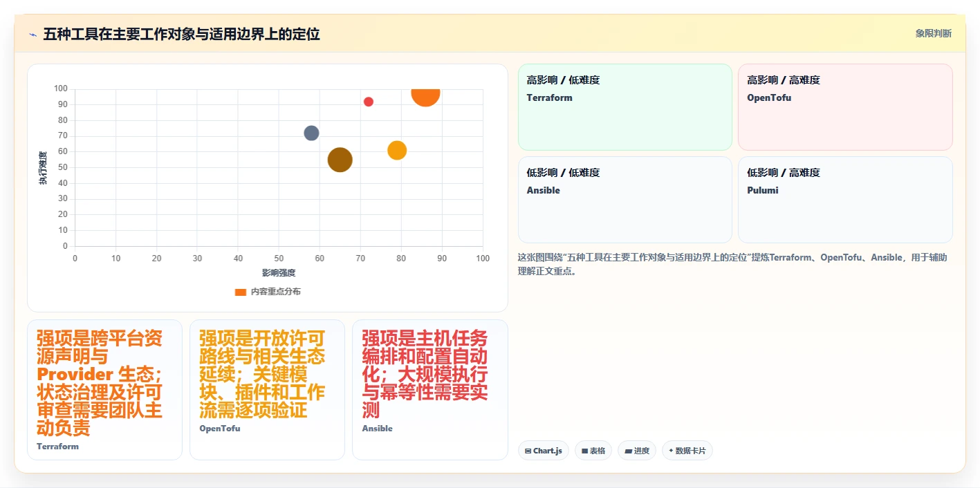Click the gray-blue bubble in chart

(x=311, y=133)
